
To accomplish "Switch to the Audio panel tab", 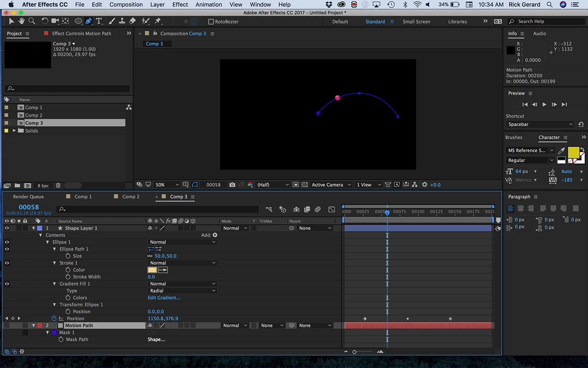I will pos(539,34).
